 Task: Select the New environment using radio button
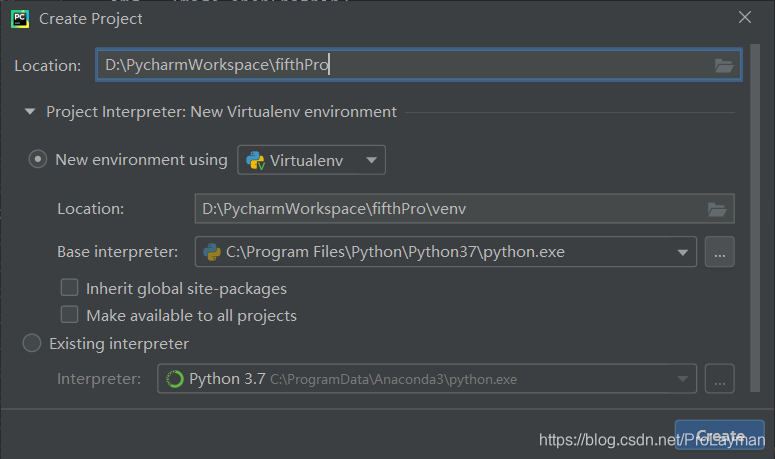point(38,159)
